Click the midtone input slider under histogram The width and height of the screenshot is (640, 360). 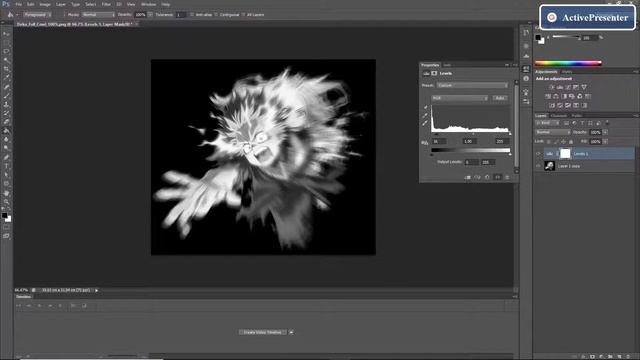tap(473, 134)
